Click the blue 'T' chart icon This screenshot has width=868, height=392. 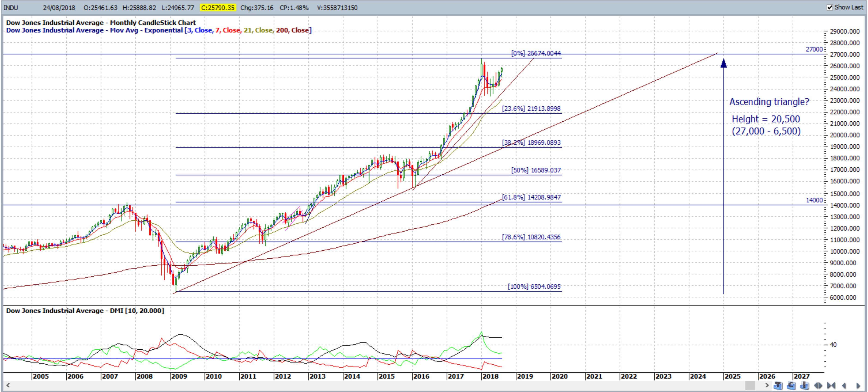[778, 385]
